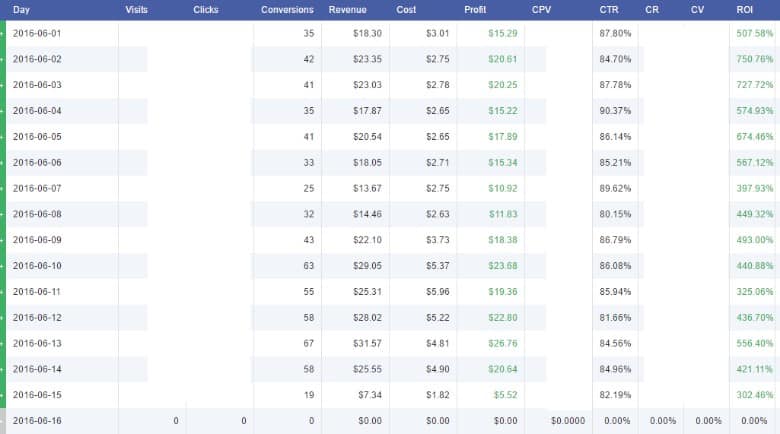The height and width of the screenshot is (434, 780).
Task: Select the 2016-06-01 day row
Action: [390, 33]
